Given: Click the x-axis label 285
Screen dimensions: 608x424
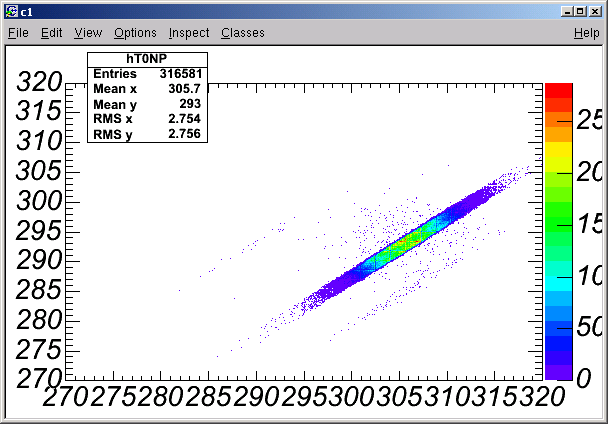Looking at the screenshot, I should tap(209, 397).
